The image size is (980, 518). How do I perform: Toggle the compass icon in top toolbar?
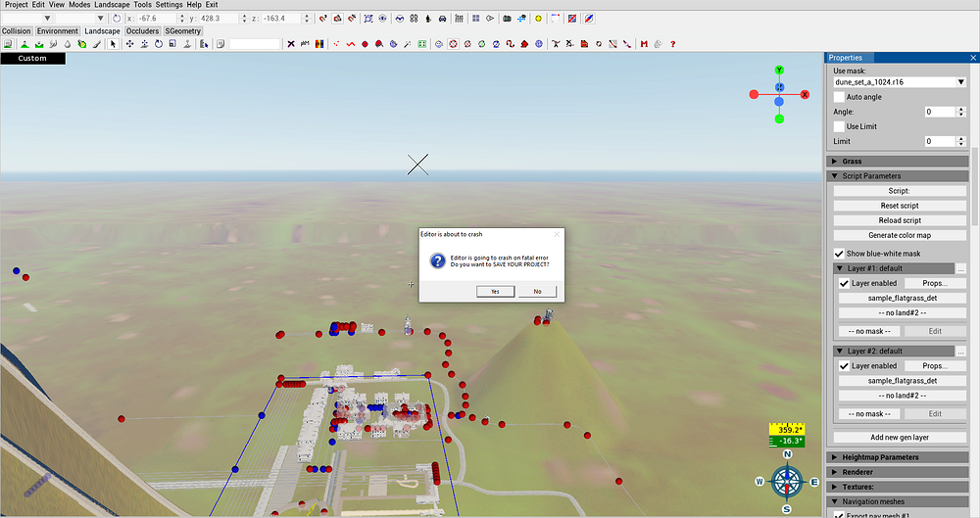[x=589, y=19]
